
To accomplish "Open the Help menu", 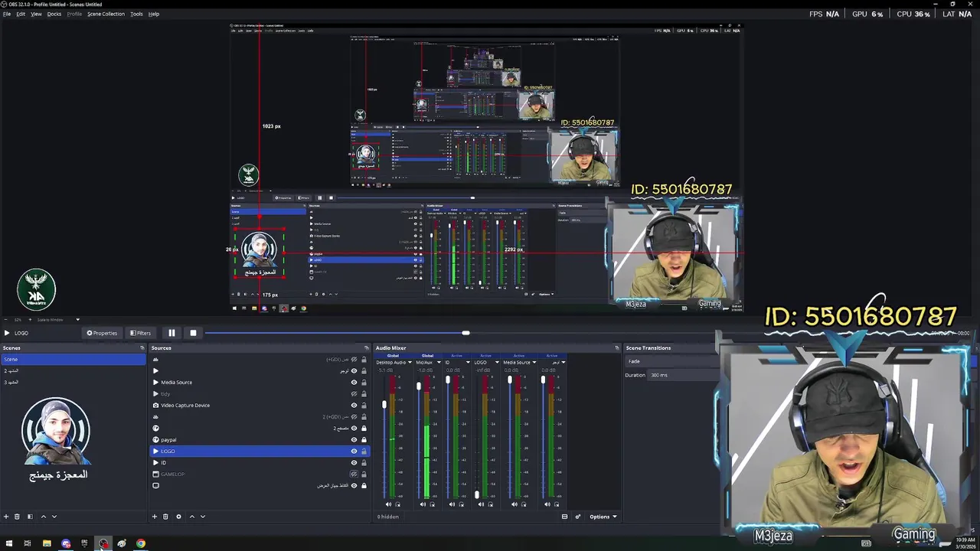I will 154,14.
